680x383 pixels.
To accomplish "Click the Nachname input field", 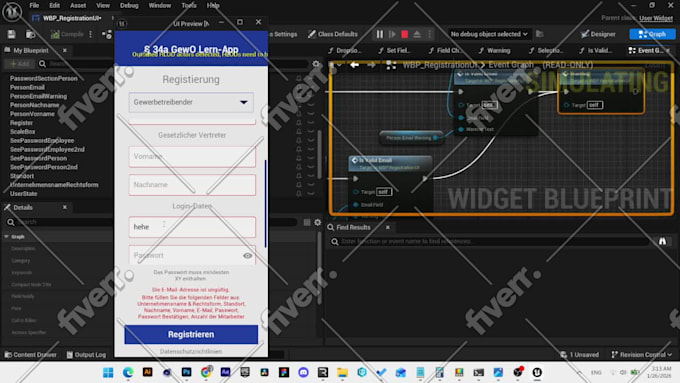I will pos(192,185).
